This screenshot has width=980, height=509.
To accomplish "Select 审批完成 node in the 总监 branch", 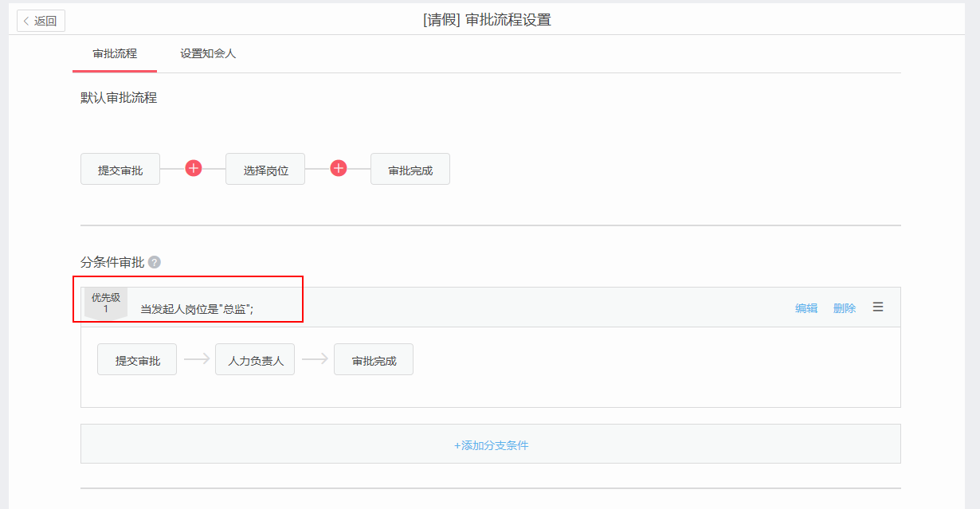I will point(374,360).
